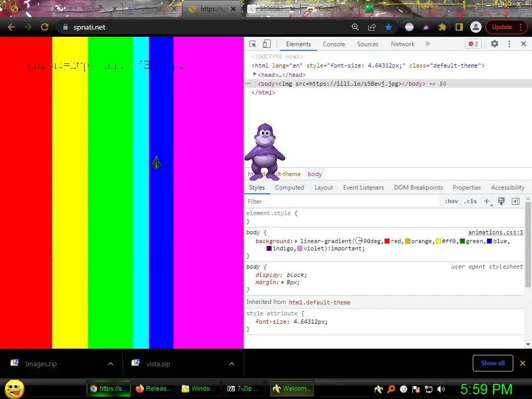Toggle the device toolbar in DevTools
This screenshot has height=399, width=532.
tap(267, 44)
